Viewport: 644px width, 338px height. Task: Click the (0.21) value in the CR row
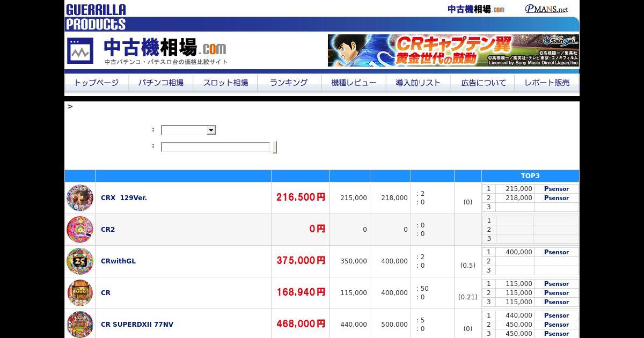[x=467, y=297]
